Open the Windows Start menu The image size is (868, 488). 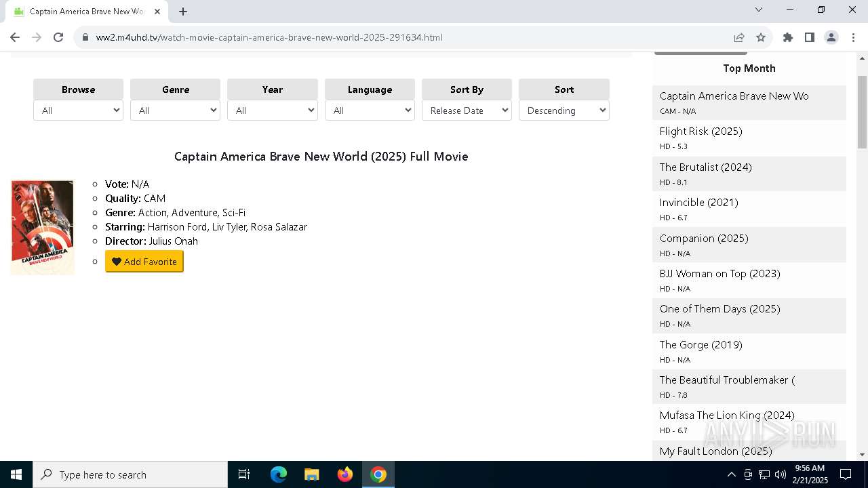[x=16, y=474]
